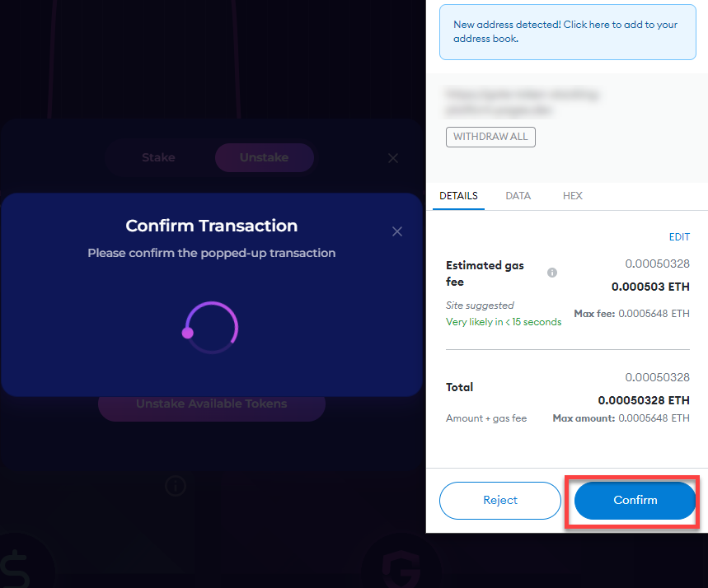The width and height of the screenshot is (708, 588).
Task: Close the Confirm Transaction dialog
Action: [397, 231]
